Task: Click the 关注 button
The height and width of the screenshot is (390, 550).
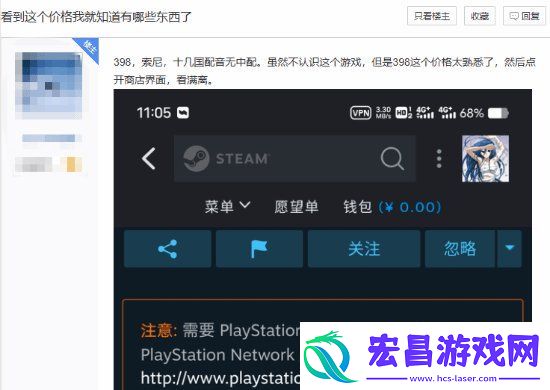Action: (364, 249)
